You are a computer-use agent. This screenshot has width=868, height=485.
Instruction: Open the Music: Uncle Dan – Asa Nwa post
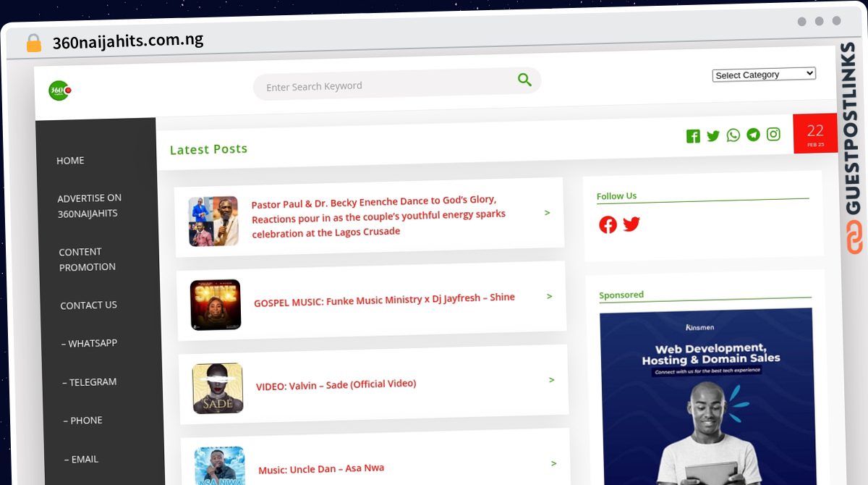321,468
